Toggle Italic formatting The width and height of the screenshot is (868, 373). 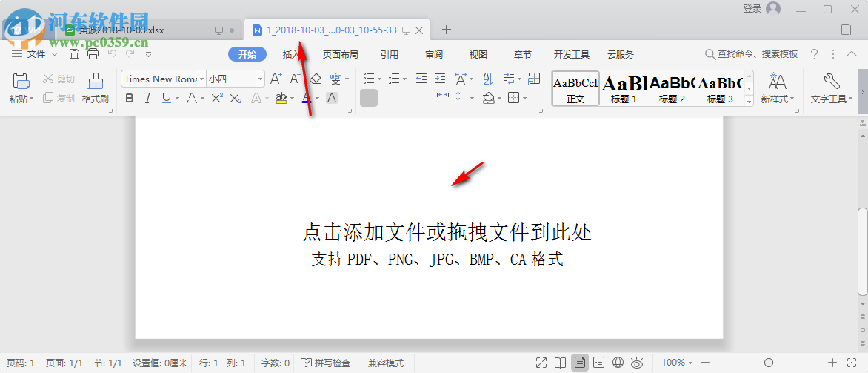pos(148,98)
